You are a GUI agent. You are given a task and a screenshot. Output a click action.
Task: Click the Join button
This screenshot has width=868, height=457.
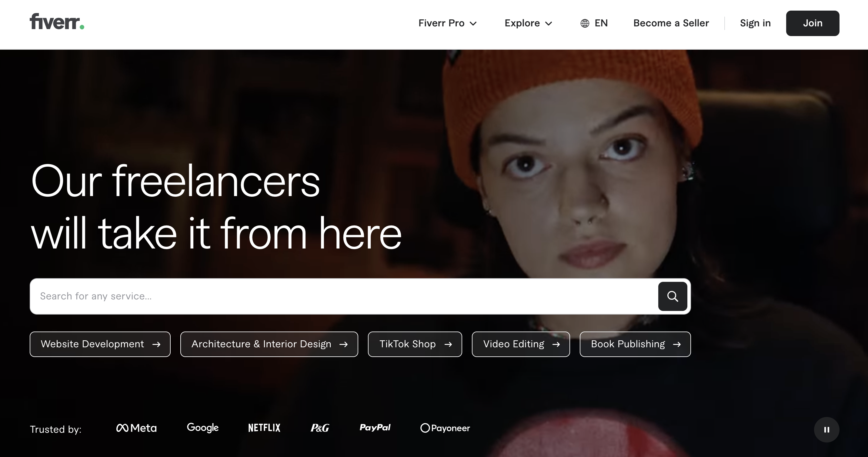click(813, 23)
